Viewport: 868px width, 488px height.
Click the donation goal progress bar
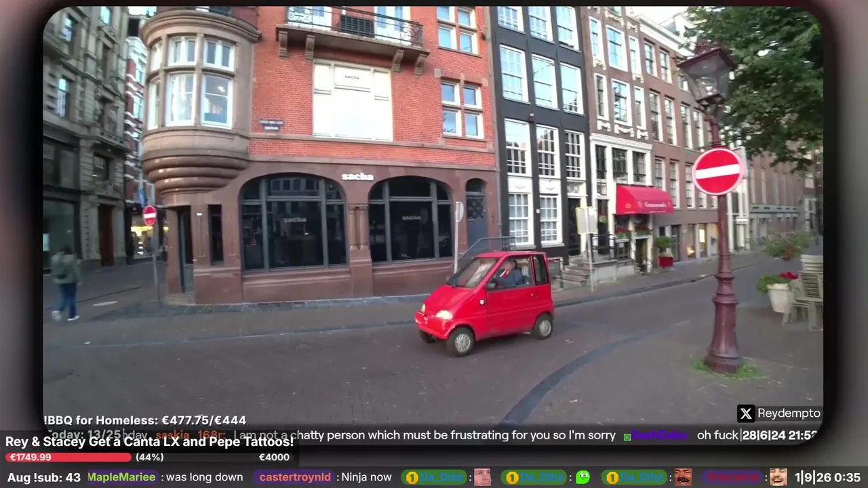click(149, 457)
